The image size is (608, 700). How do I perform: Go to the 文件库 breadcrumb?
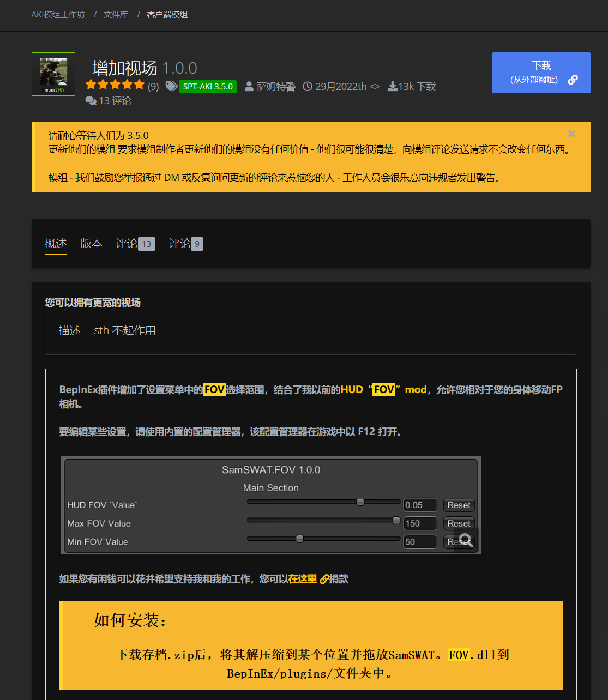[116, 15]
